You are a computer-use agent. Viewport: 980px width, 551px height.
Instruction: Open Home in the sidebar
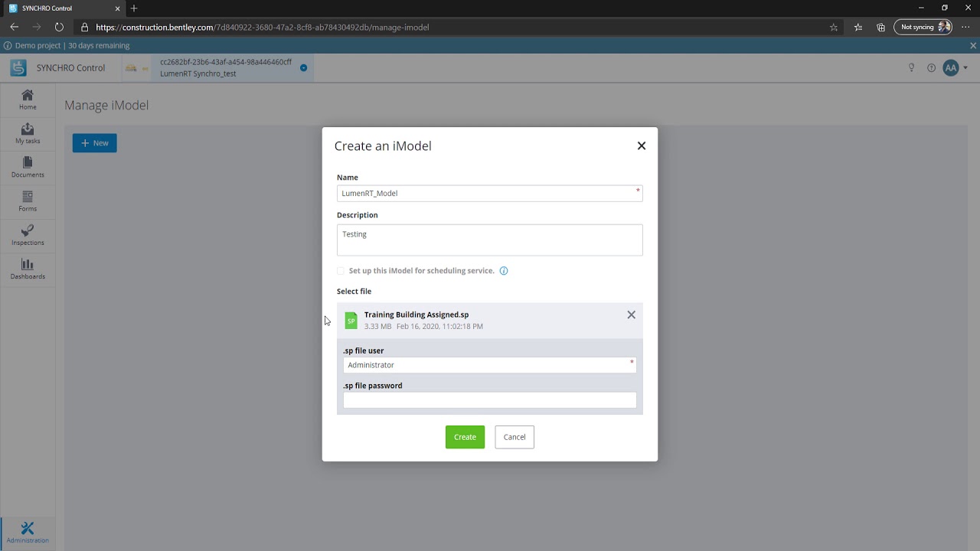[x=28, y=99]
